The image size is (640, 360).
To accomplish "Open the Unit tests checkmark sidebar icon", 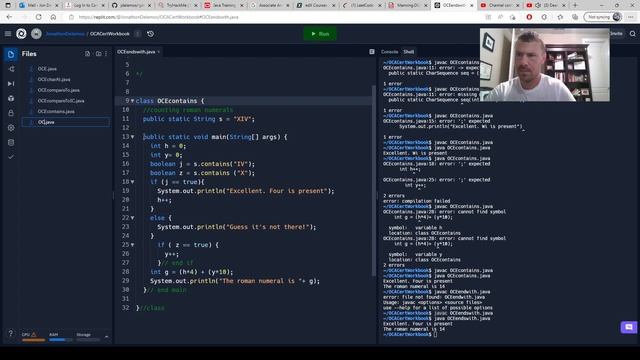I will pyautogui.click(x=11, y=157).
